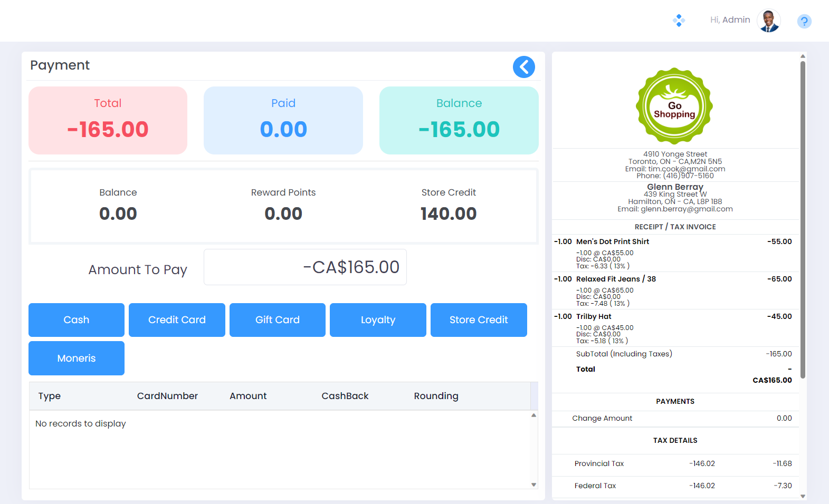Click the Hi, Admin greeting text

(730, 20)
